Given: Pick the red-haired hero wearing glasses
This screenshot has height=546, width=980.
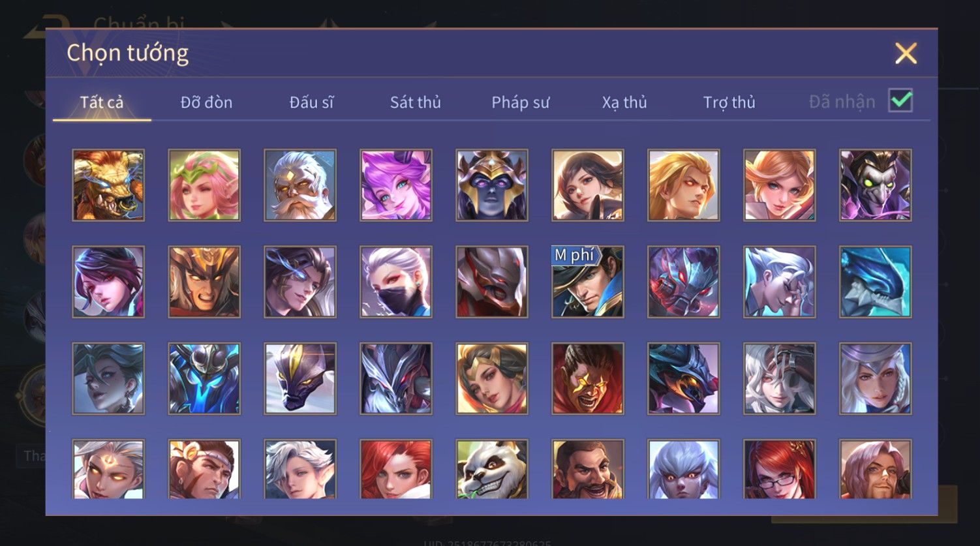Looking at the screenshot, I should click(x=779, y=469).
